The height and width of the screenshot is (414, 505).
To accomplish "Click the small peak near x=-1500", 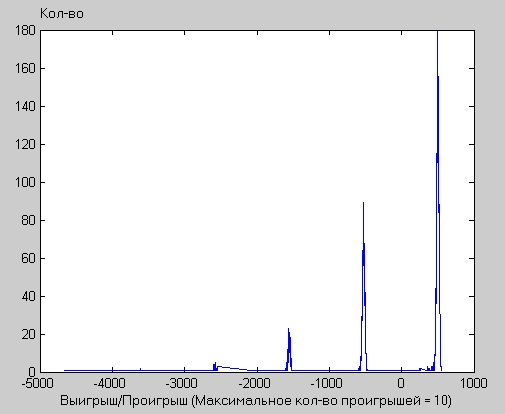I will [289, 349].
